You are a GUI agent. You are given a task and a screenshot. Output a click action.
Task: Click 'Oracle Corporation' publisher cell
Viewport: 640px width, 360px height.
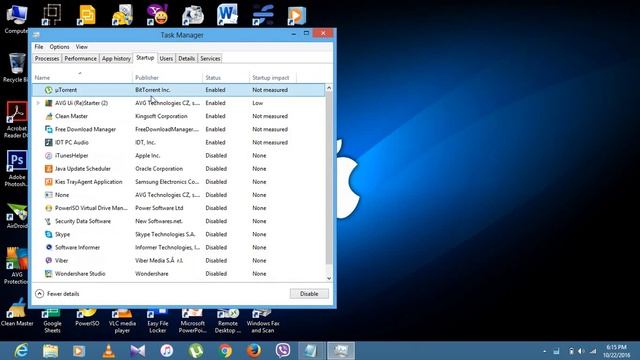tap(159, 169)
